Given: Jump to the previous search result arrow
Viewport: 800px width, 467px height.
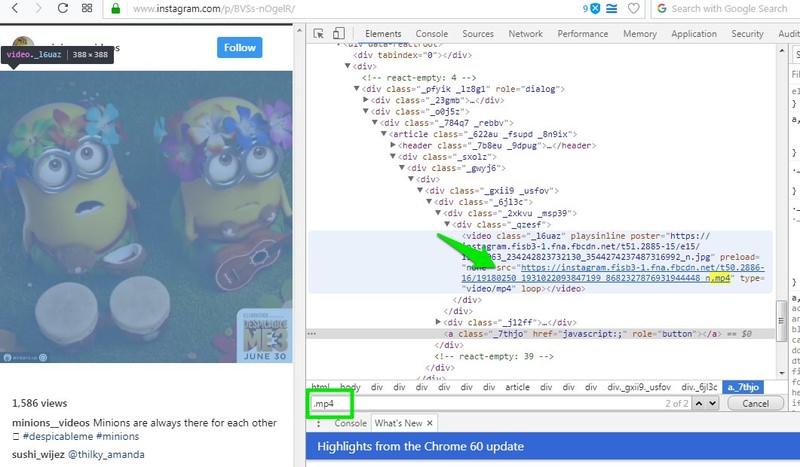Looking at the screenshot, I should click(698, 402).
